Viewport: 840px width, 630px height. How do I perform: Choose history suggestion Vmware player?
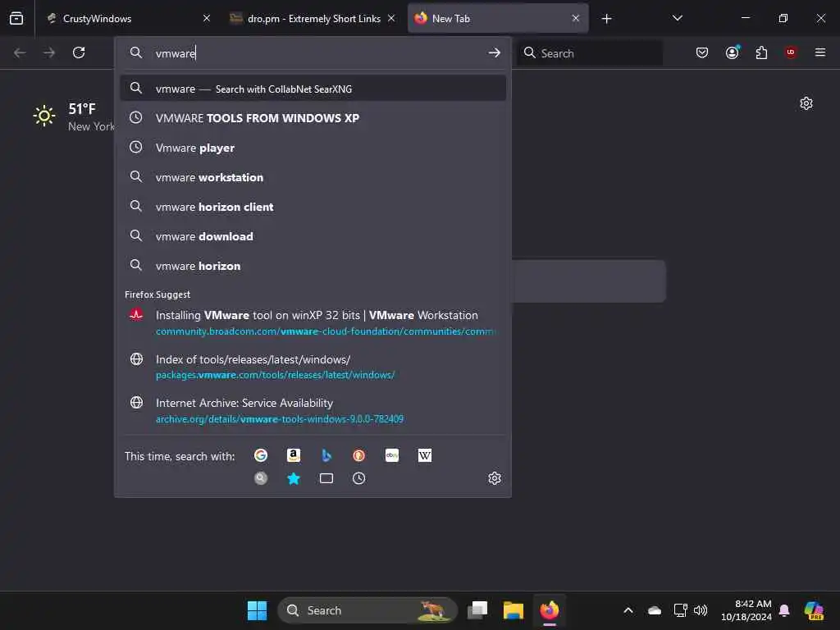coord(313,148)
